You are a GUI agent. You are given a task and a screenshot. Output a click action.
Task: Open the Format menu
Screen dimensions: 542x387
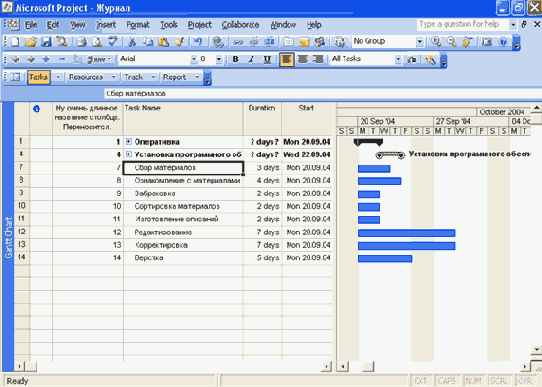[138, 25]
